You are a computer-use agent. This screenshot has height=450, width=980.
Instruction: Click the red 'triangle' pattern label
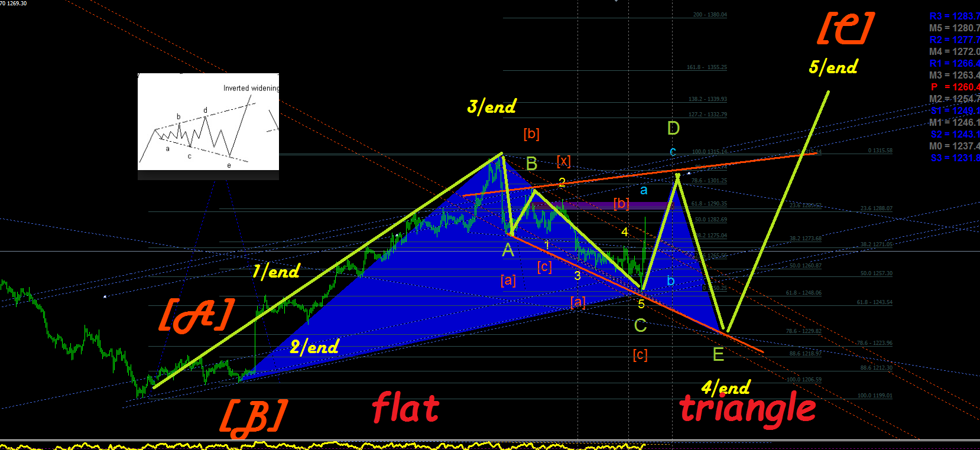(748, 409)
